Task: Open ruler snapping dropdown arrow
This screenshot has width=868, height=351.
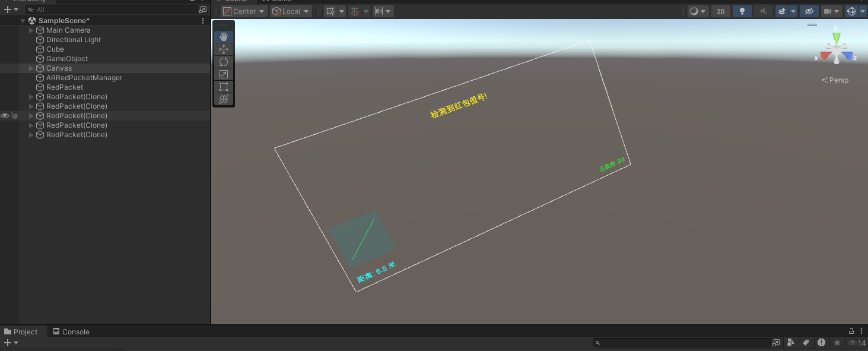Action: [x=389, y=11]
